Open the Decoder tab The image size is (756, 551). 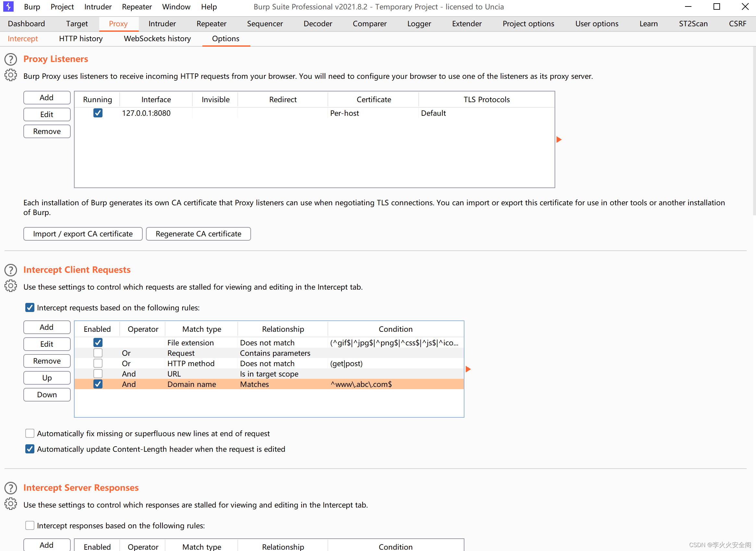318,24
